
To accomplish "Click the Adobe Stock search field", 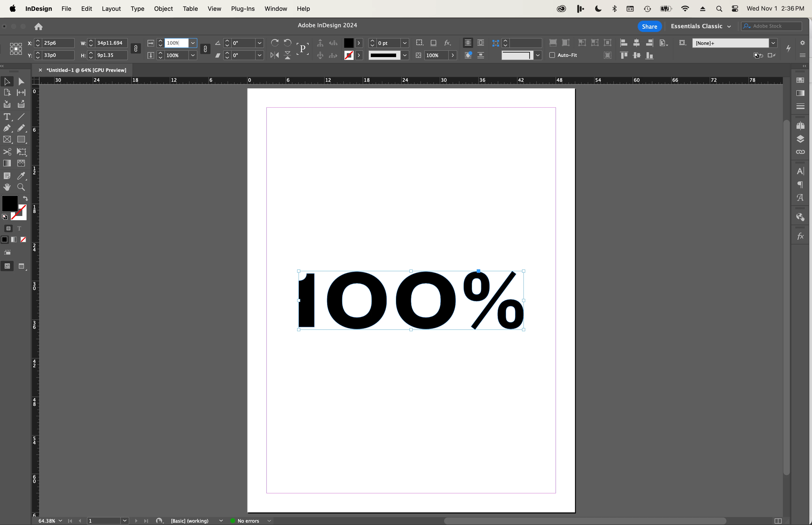I will [x=775, y=26].
